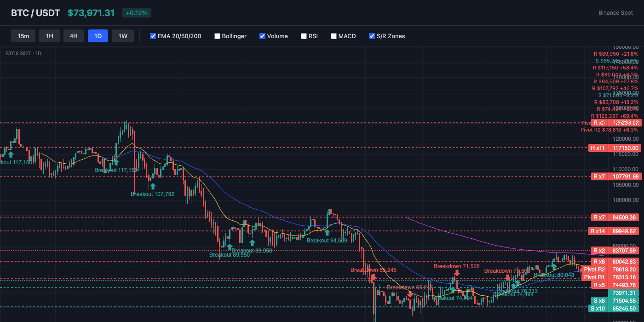644x322 pixels.
Task: Click the R $117,150 +58.4% label
Action: pyautogui.click(x=615, y=68)
